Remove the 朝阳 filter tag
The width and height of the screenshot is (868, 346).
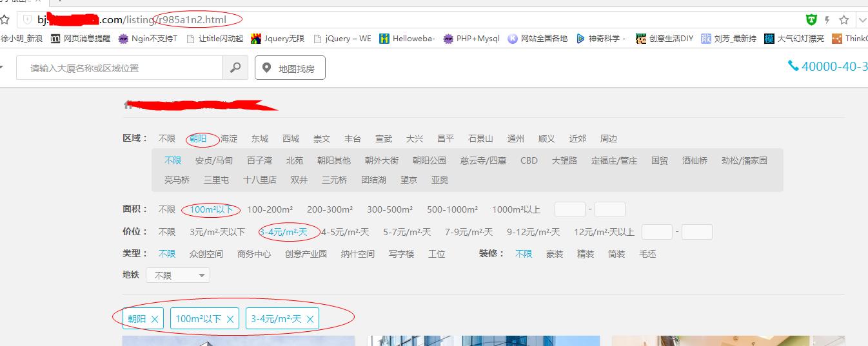155,319
